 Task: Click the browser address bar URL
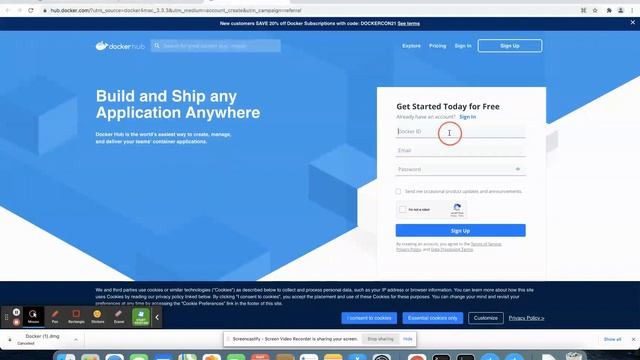(x=176, y=10)
